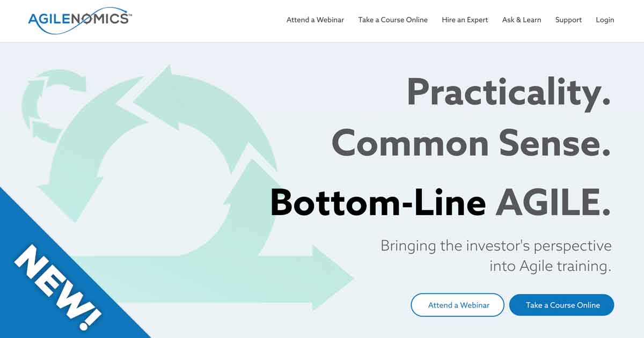Navigate to Ask & Learn
The height and width of the screenshot is (338, 644).
click(521, 20)
